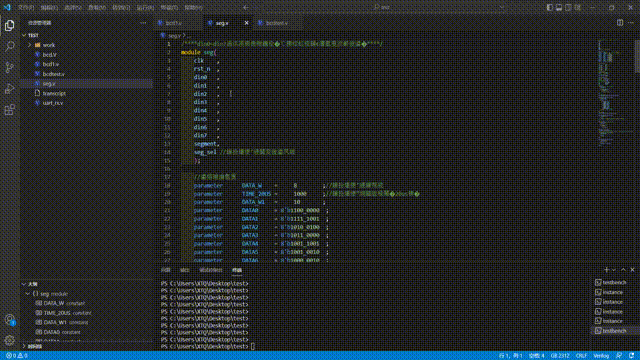This screenshot has height=360, width=640.
Task: Click indentation spaces 4 status item
Action: pos(536,356)
